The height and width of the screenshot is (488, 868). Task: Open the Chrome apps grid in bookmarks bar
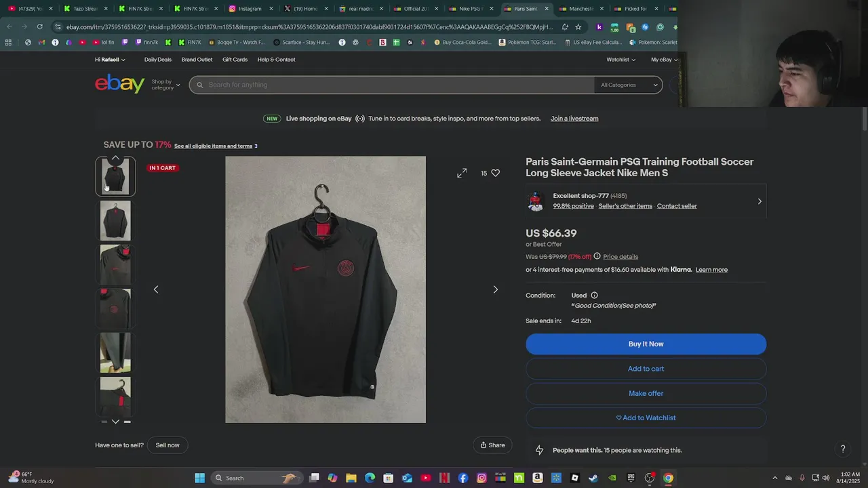(x=8, y=42)
